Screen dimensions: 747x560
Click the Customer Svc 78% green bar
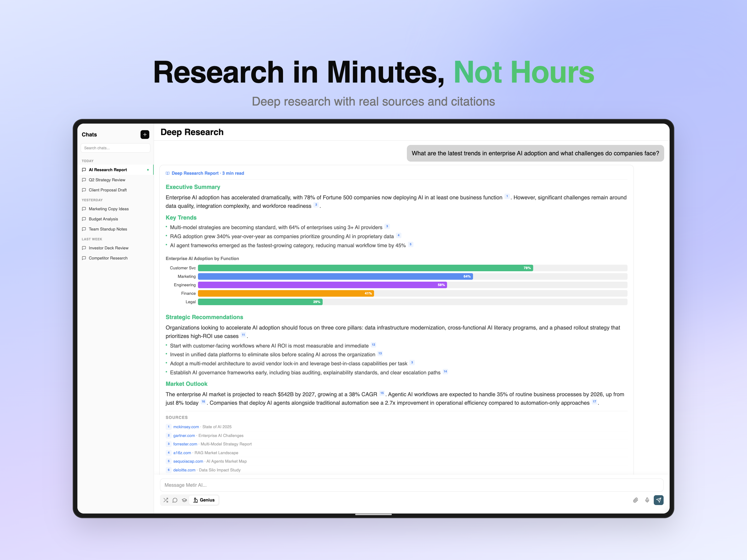[x=365, y=268]
